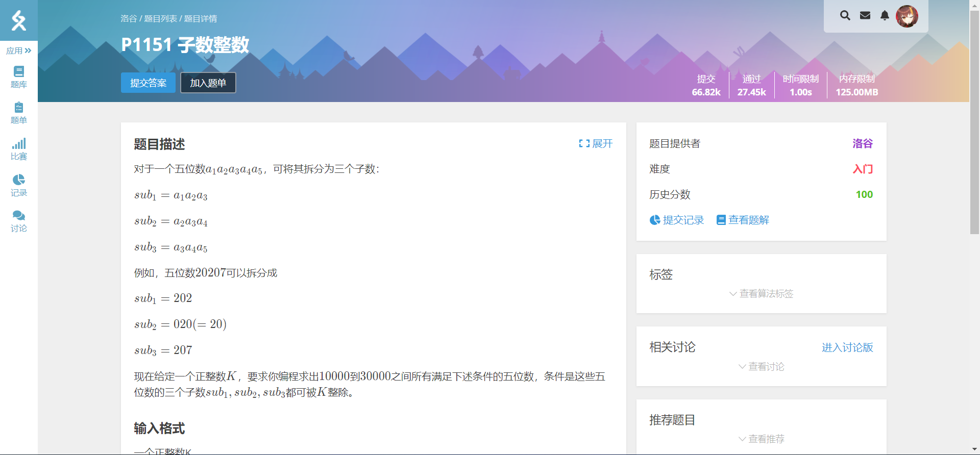Click the 标签 heading
Viewport: 980px width, 455px height.
coord(661,275)
